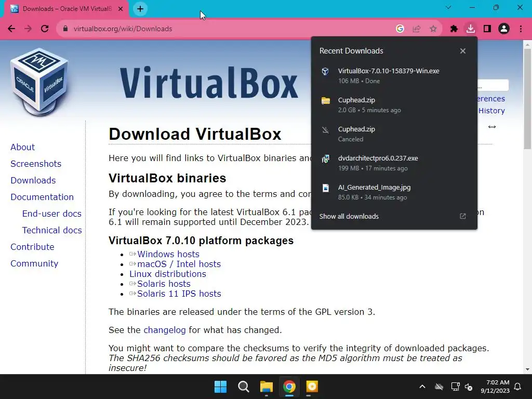Click VirtualBox installer file icon

tap(325, 71)
